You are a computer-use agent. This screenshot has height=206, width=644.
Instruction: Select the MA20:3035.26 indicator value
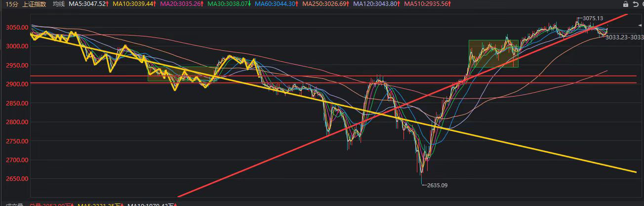(x=180, y=4)
